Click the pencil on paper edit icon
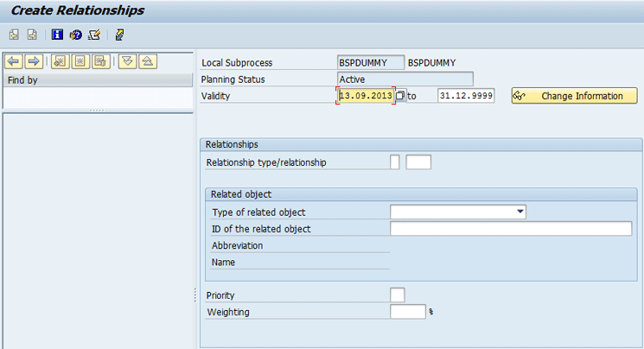This screenshot has height=349, width=644. tap(94, 35)
